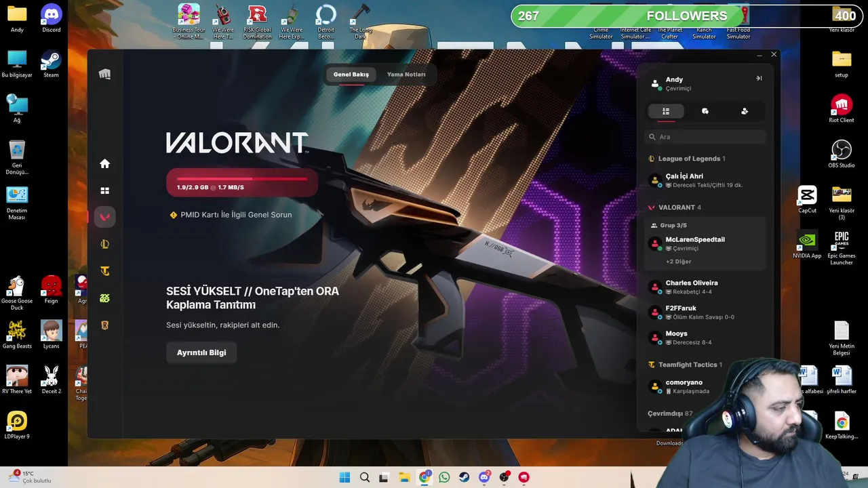868x488 pixels.
Task: Open taskbar Search magnifier
Action: click(365, 477)
